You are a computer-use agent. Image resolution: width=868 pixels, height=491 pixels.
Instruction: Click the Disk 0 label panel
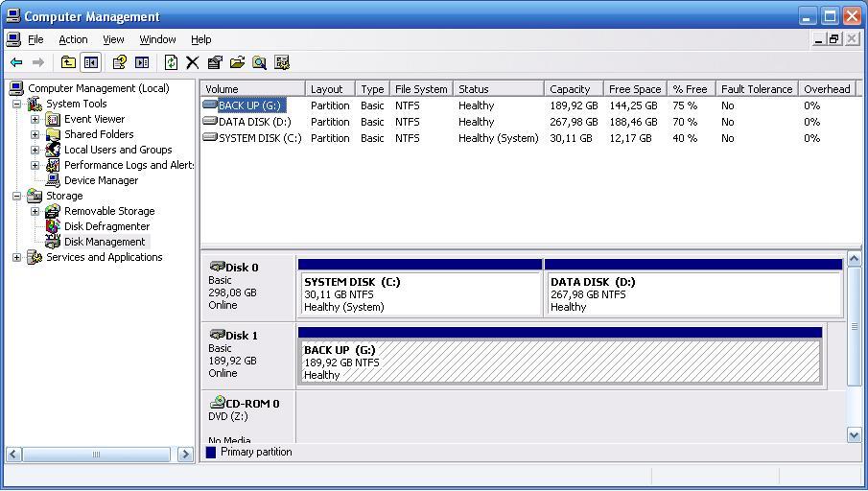click(x=248, y=287)
